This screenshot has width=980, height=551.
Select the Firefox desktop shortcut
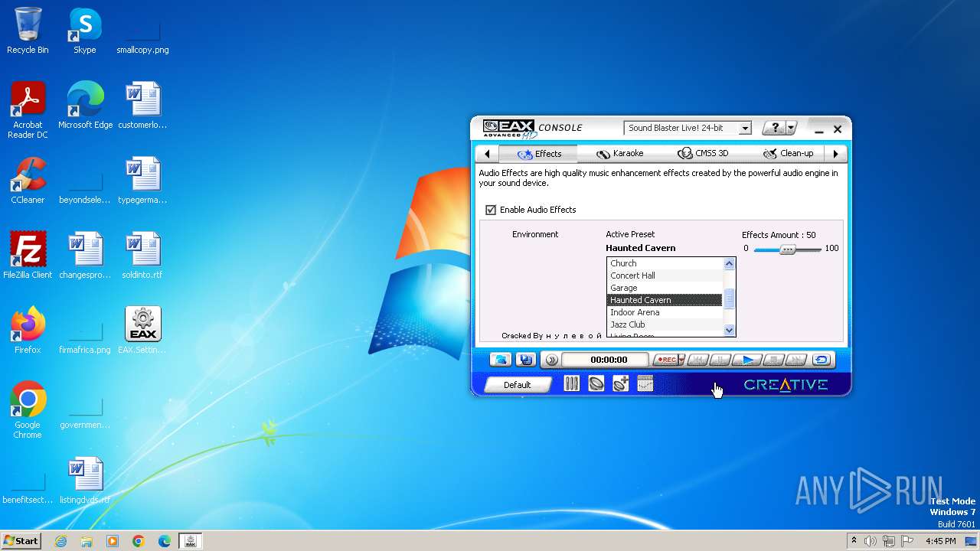(x=28, y=331)
